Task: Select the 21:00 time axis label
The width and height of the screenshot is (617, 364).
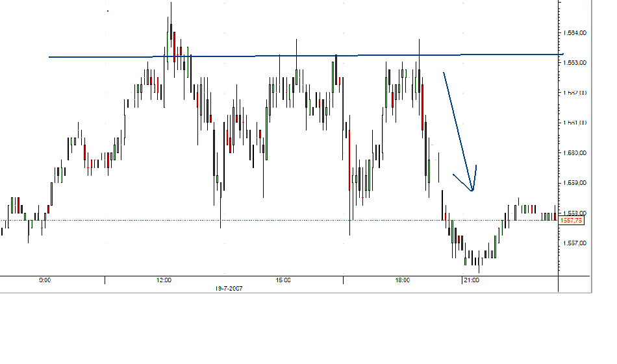Action: coord(472,280)
